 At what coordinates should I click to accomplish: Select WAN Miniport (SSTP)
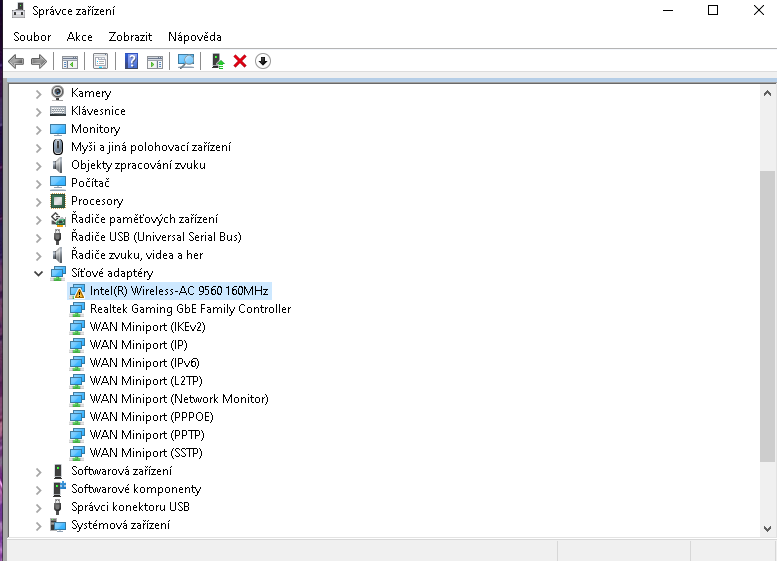coord(146,453)
